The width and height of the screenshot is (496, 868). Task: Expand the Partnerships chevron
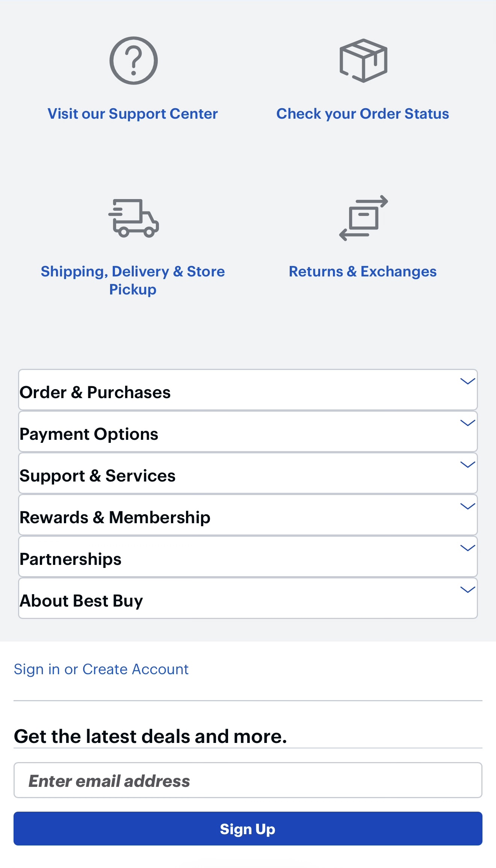(467, 548)
